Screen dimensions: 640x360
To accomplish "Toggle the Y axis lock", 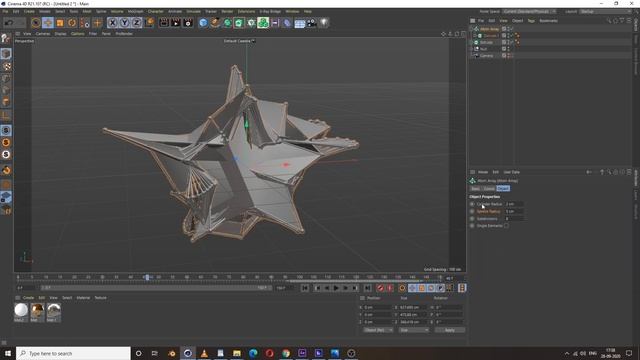I will [x=124, y=23].
